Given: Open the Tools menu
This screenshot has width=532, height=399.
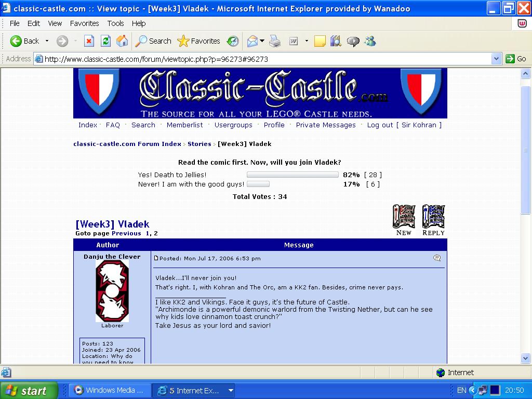Looking at the screenshot, I should (115, 23).
